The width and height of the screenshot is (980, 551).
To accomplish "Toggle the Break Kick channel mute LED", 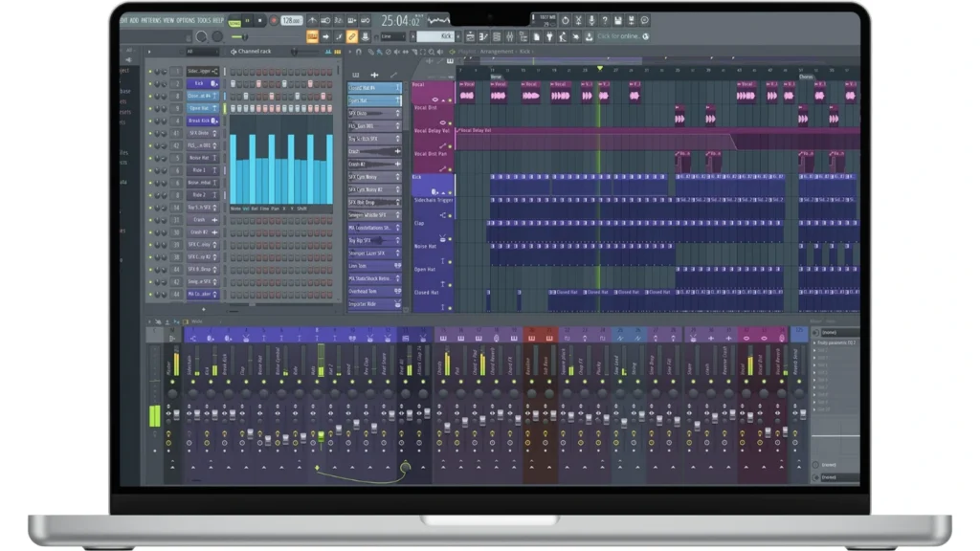I will click(x=150, y=121).
